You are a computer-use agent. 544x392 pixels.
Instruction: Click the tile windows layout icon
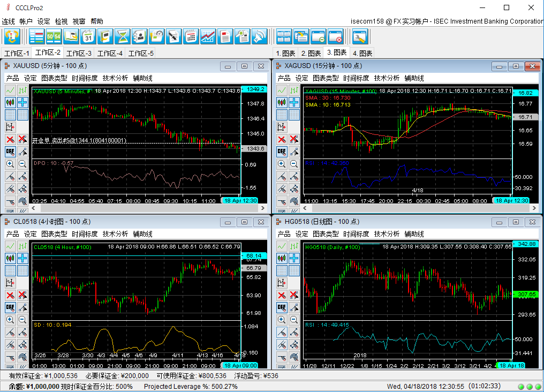[x=284, y=37]
